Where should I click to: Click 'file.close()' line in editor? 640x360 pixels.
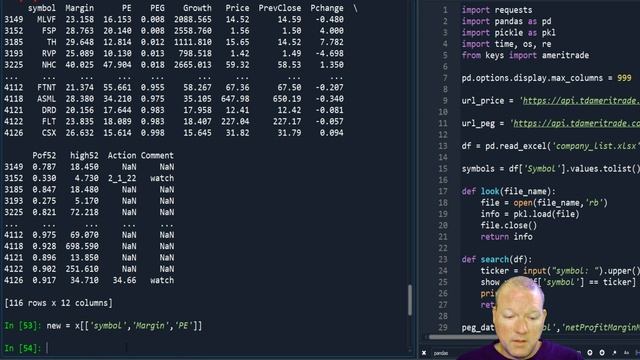point(509,226)
